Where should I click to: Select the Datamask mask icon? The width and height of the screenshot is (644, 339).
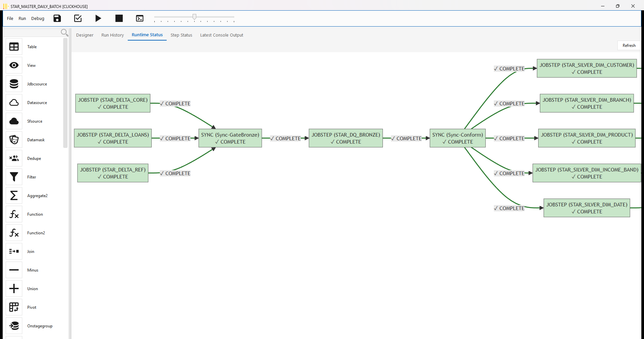[x=14, y=140]
